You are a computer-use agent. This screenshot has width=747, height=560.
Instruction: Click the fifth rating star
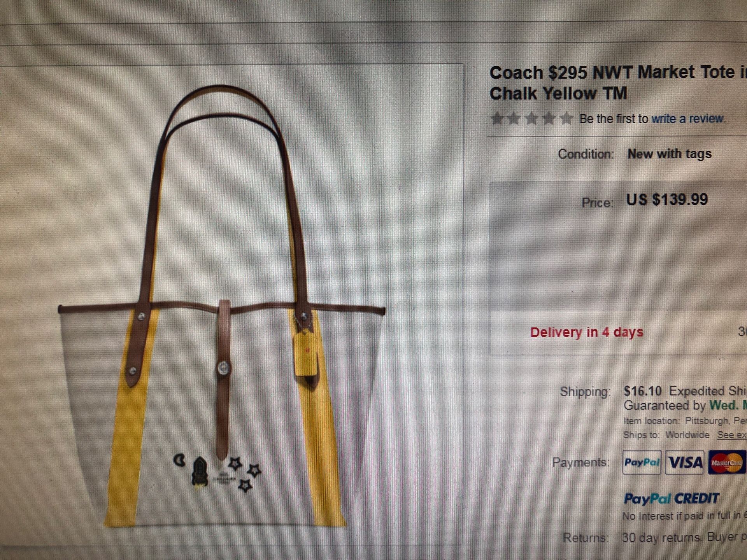pyautogui.click(x=566, y=118)
